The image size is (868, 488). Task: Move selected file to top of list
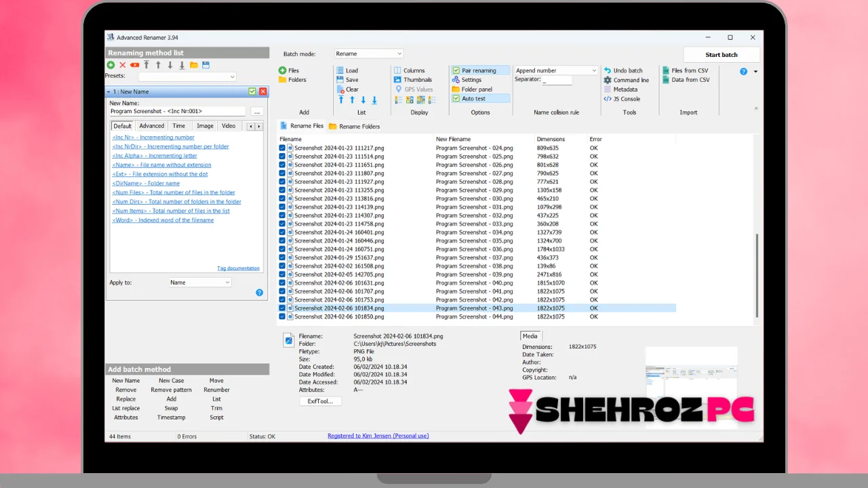pos(341,100)
